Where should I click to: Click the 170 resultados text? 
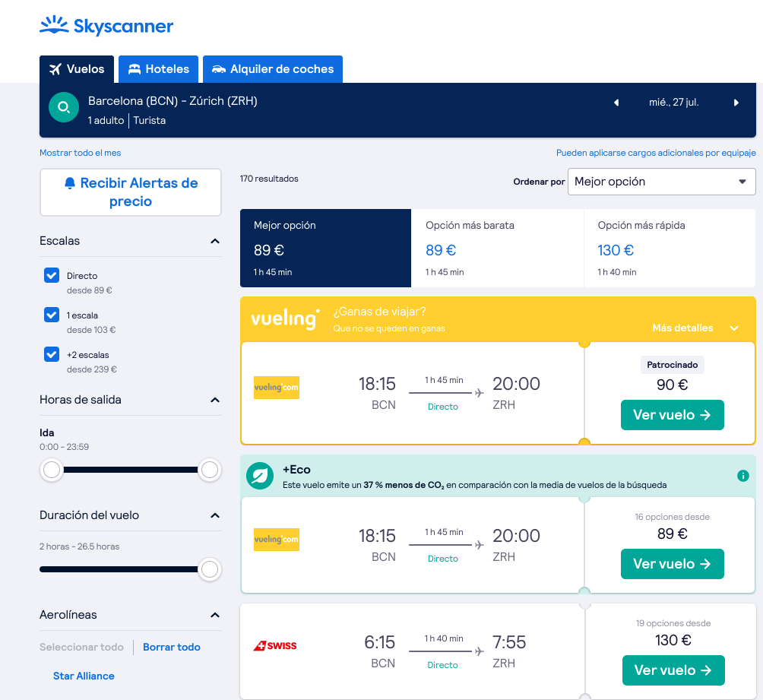click(269, 179)
